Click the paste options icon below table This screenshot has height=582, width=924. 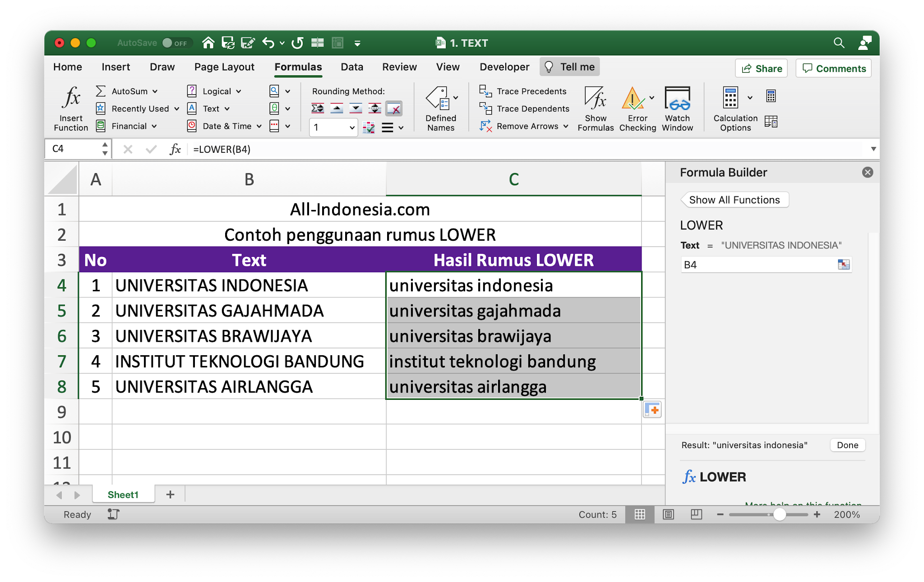point(652,410)
